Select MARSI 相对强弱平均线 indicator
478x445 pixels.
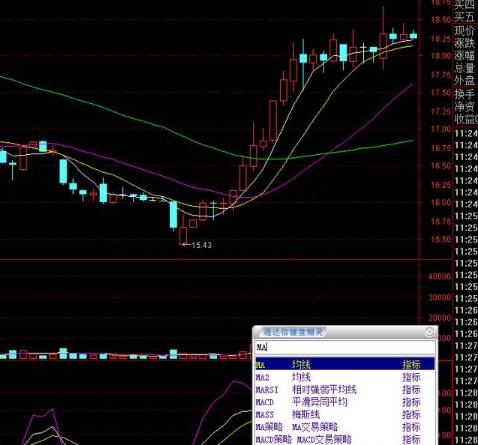coord(345,389)
